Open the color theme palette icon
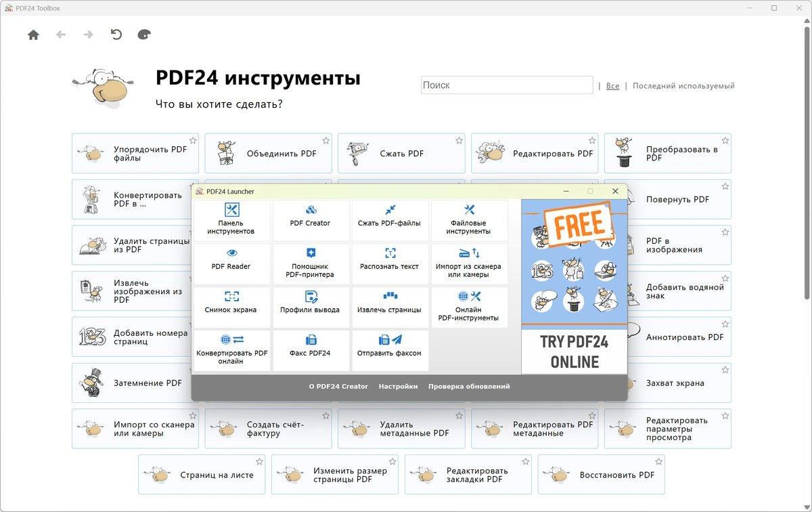 [x=144, y=35]
